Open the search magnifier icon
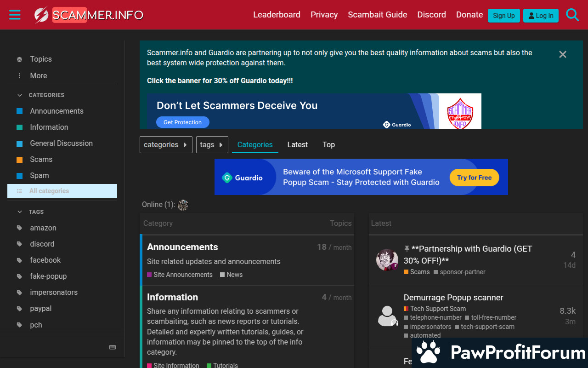The image size is (588, 368). click(x=572, y=15)
